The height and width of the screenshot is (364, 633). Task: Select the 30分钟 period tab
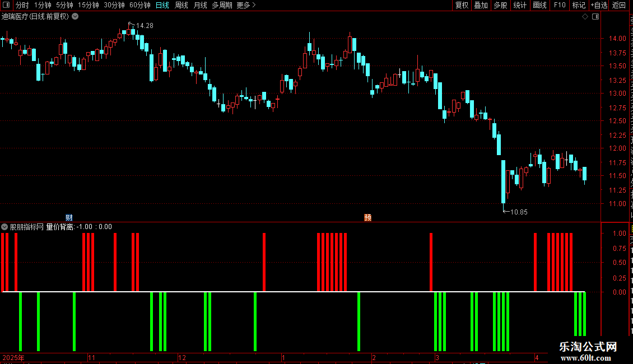click(114, 5)
